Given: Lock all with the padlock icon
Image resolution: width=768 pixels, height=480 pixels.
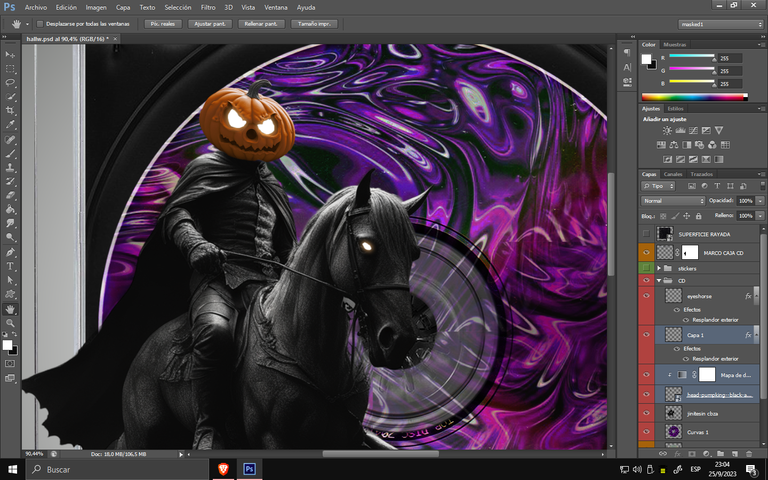Looking at the screenshot, I should tap(698, 216).
